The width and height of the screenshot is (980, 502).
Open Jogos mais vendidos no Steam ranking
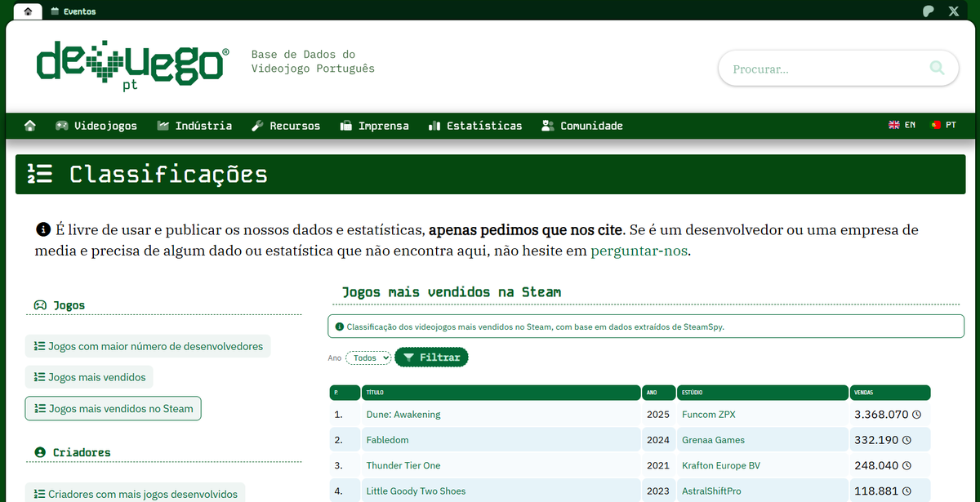(x=114, y=408)
